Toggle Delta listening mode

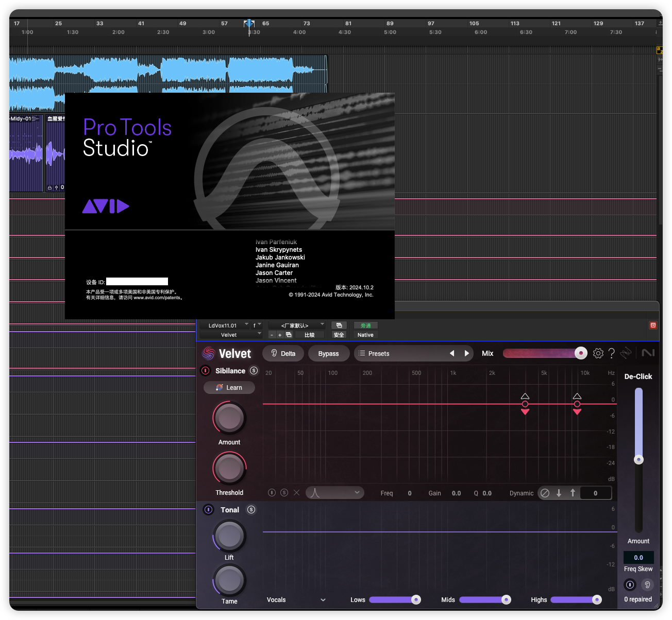pos(282,353)
